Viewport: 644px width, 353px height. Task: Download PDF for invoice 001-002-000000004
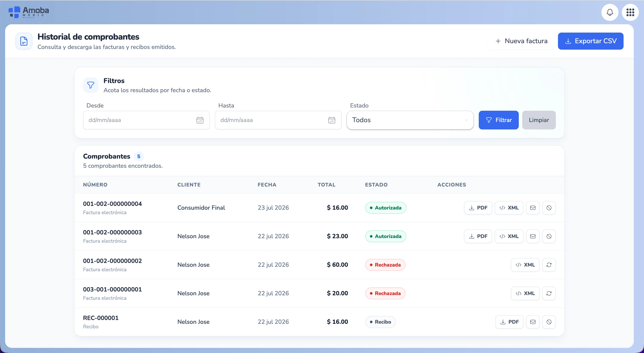tap(478, 208)
